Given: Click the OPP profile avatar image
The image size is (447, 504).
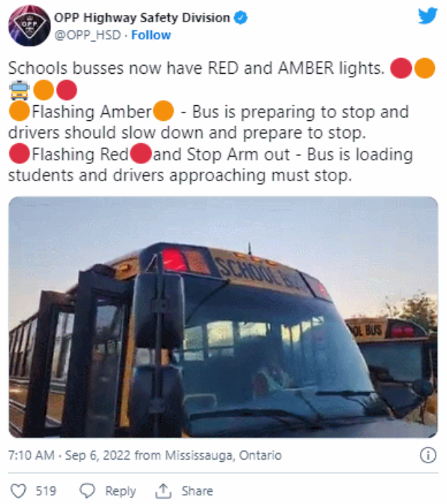Looking at the screenshot, I should click(x=29, y=26).
